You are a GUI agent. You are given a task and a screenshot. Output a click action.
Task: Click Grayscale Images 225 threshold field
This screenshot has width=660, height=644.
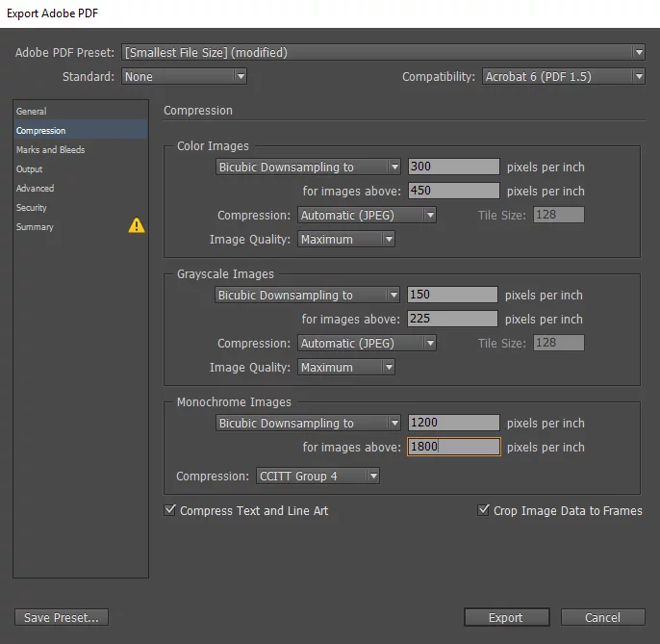pyautogui.click(x=452, y=319)
